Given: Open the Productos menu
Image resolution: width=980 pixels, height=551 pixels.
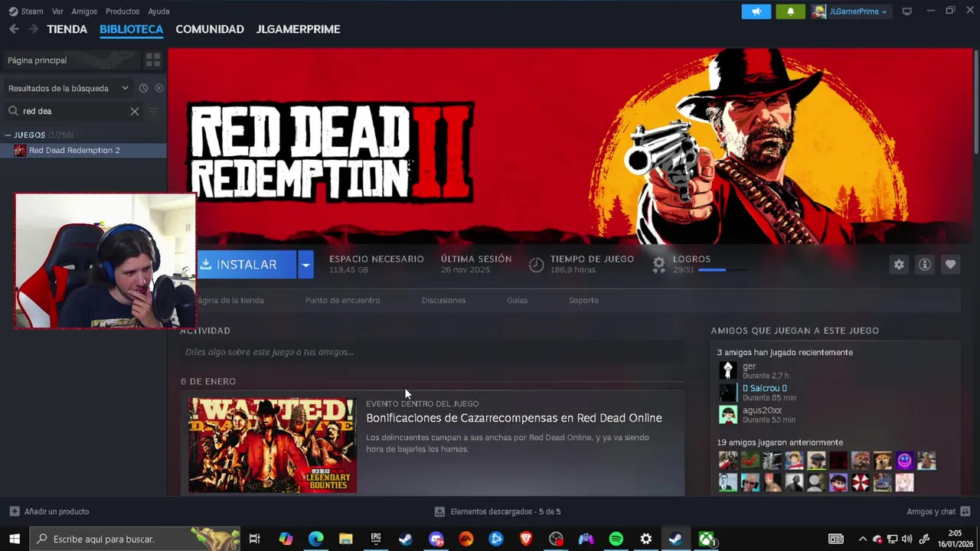Looking at the screenshot, I should click(x=122, y=11).
